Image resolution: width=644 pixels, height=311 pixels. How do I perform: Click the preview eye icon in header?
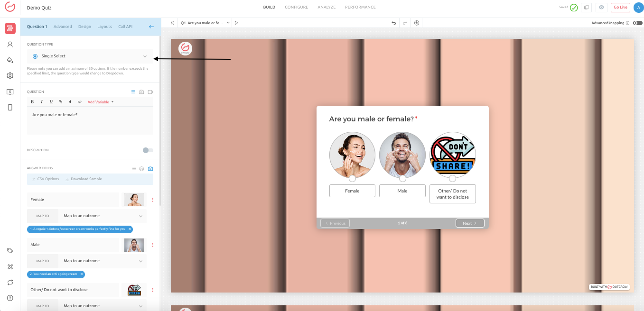click(x=602, y=7)
